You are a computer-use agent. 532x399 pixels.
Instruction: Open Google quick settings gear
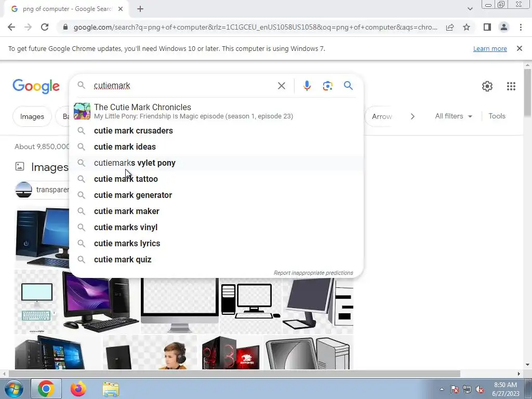tap(487, 86)
